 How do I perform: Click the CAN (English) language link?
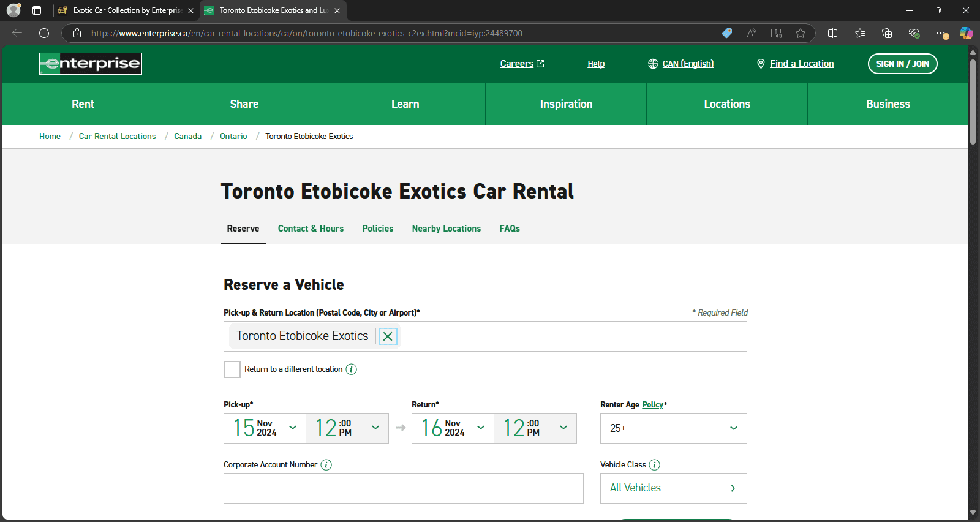[x=688, y=64]
